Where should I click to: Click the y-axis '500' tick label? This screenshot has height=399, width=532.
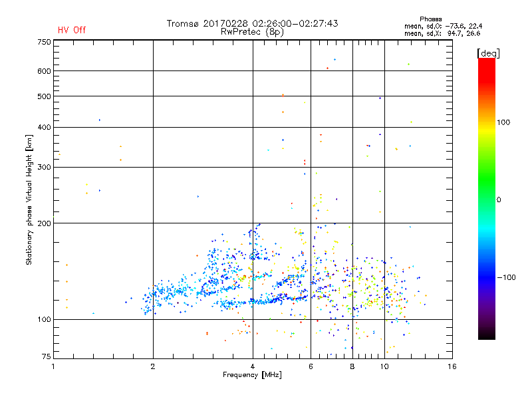[x=44, y=96]
